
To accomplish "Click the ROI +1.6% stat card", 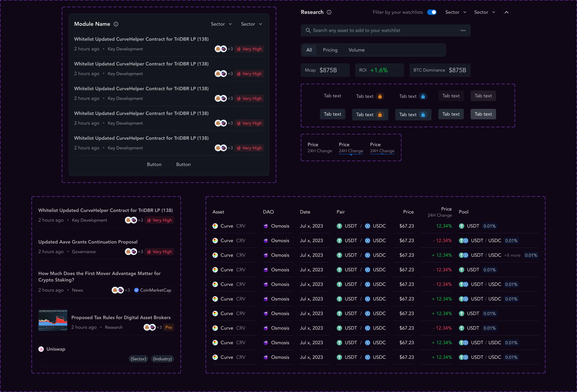I will (x=379, y=70).
